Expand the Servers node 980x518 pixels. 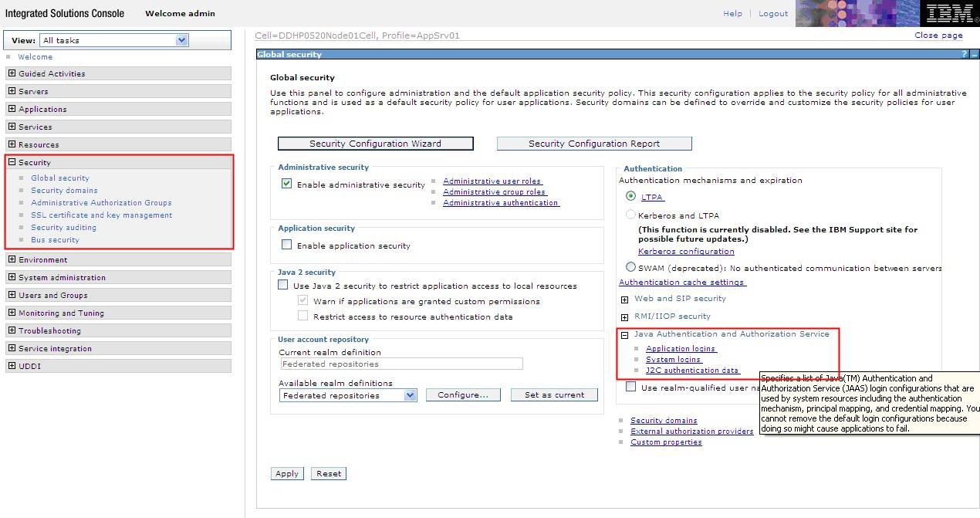(12, 91)
